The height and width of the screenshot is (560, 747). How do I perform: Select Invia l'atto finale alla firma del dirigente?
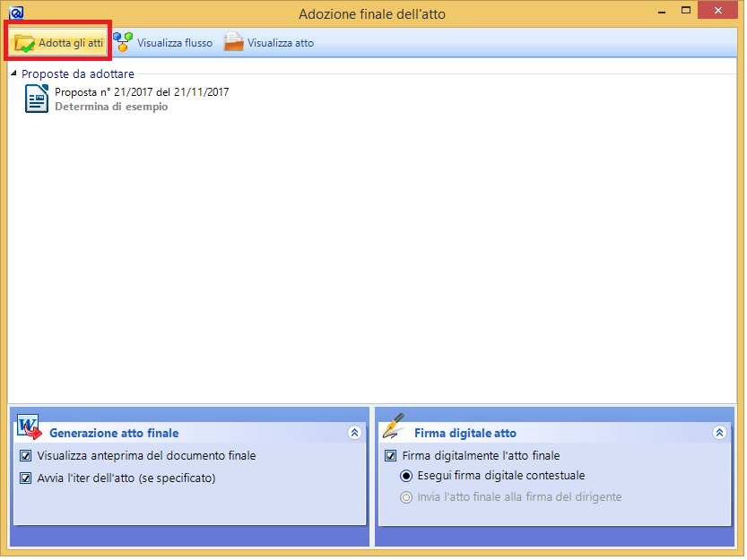[x=407, y=498]
